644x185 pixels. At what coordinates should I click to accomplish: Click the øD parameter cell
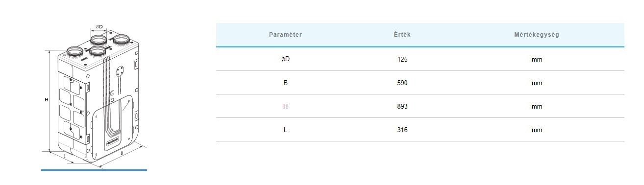pyautogui.click(x=285, y=59)
